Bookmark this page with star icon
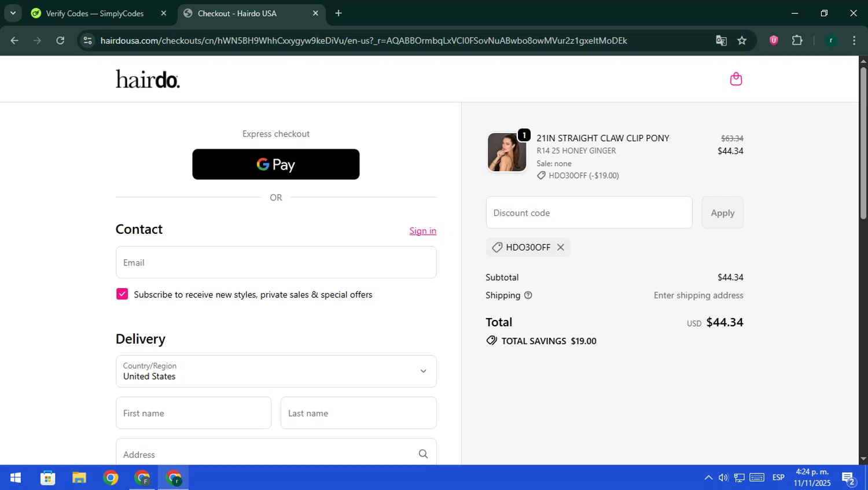This screenshot has height=490, width=868. coord(742,40)
